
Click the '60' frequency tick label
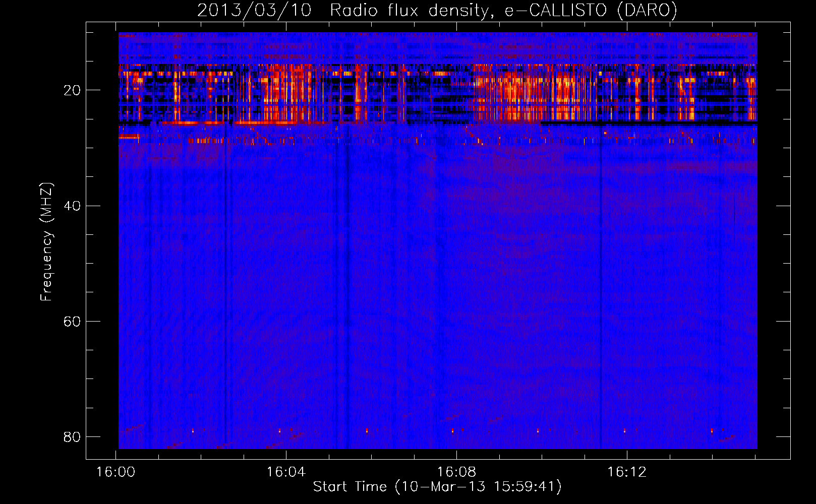point(72,321)
